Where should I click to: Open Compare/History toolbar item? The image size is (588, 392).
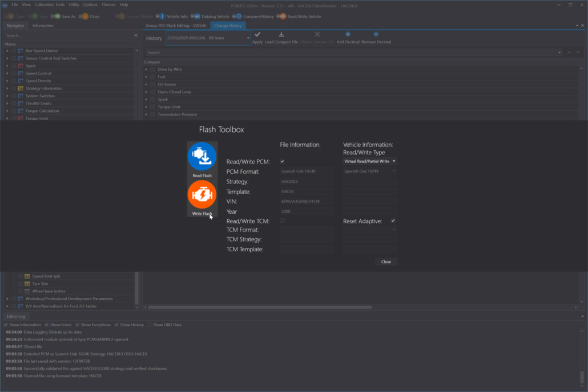[253, 16]
